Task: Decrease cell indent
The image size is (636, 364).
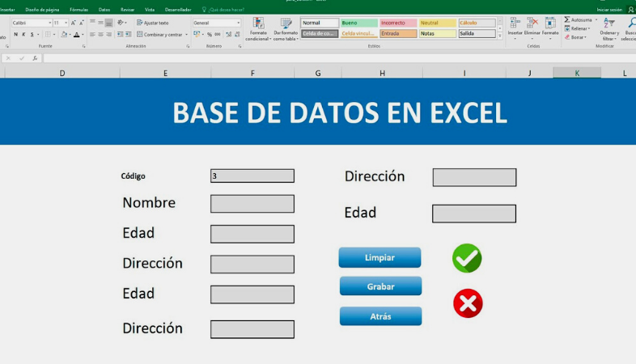Action: tap(120, 35)
